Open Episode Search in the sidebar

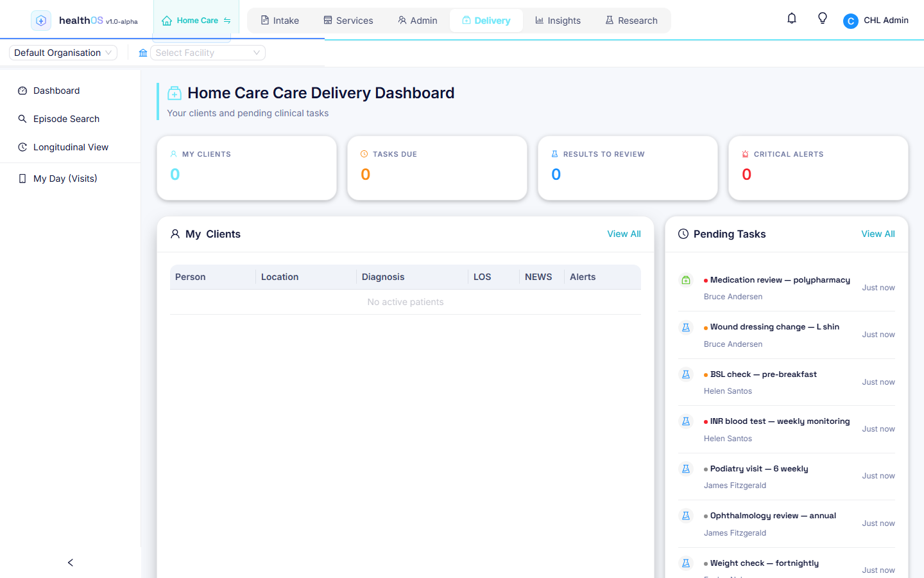click(x=71, y=119)
